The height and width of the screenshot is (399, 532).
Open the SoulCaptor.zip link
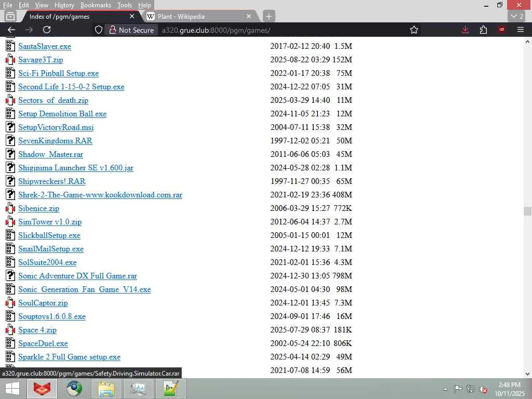(x=43, y=303)
